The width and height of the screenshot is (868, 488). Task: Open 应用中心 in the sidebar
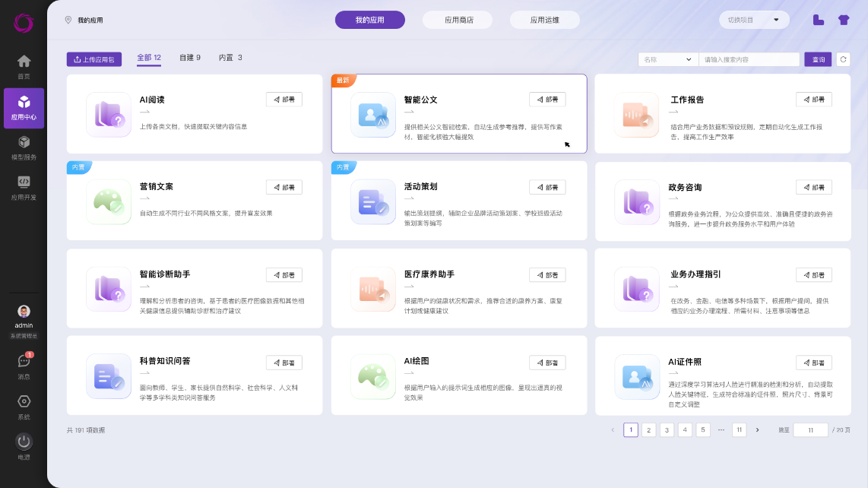pos(24,108)
